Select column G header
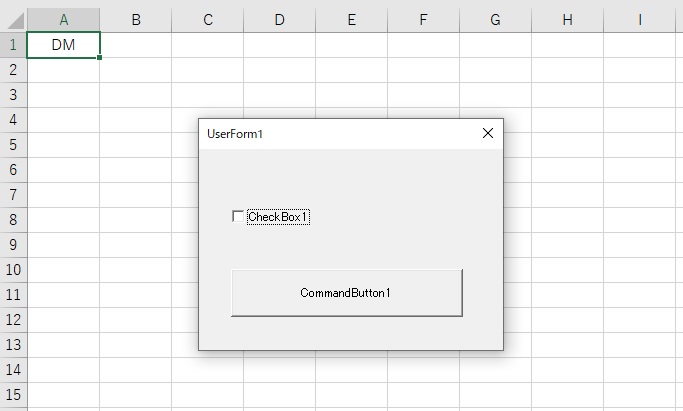The image size is (683, 411). pyautogui.click(x=495, y=20)
